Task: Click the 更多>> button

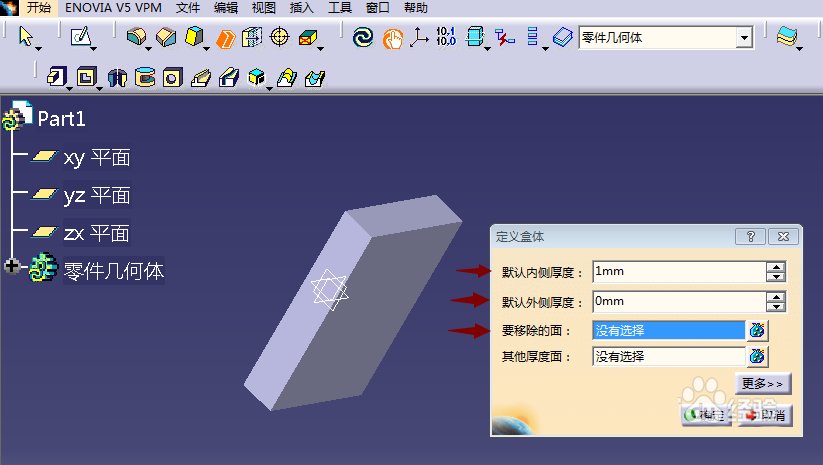Action: (763, 384)
